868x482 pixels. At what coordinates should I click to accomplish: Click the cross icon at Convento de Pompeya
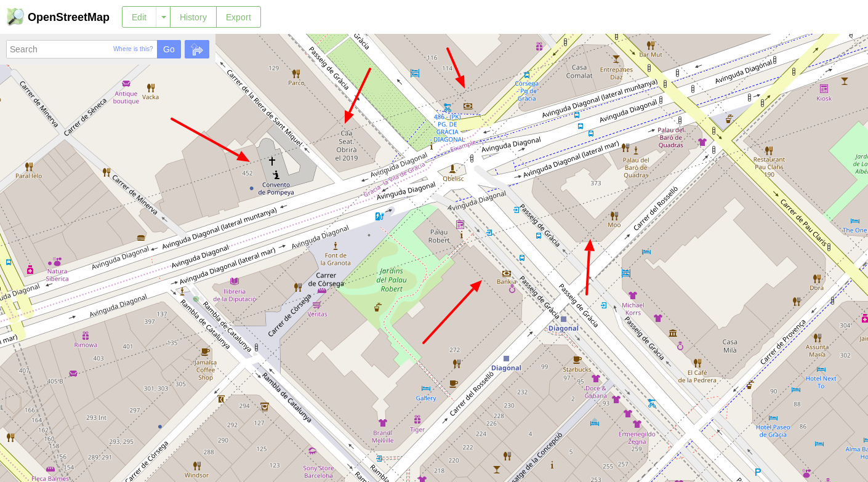(x=271, y=161)
